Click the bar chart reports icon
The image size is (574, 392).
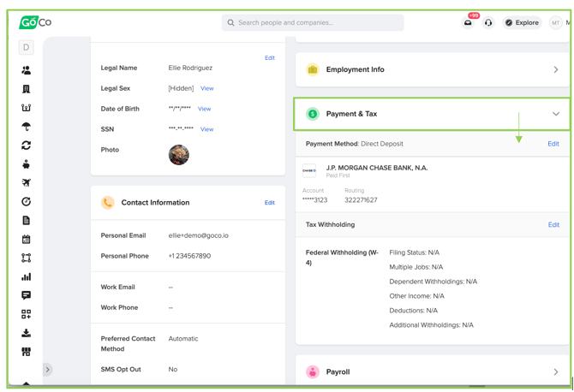[x=26, y=276]
